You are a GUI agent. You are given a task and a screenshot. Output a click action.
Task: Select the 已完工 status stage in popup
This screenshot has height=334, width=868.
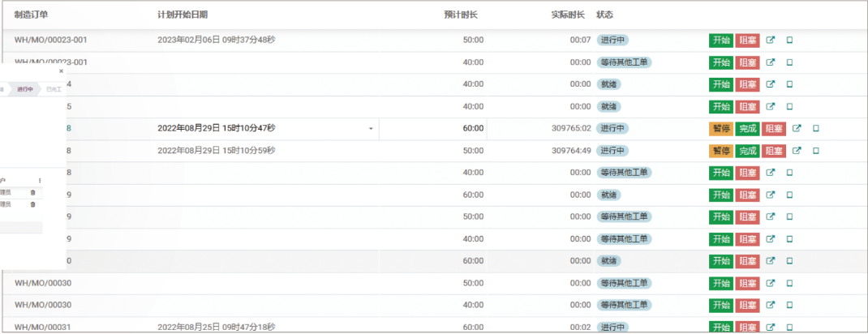pyautogui.click(x=54, y=89)
